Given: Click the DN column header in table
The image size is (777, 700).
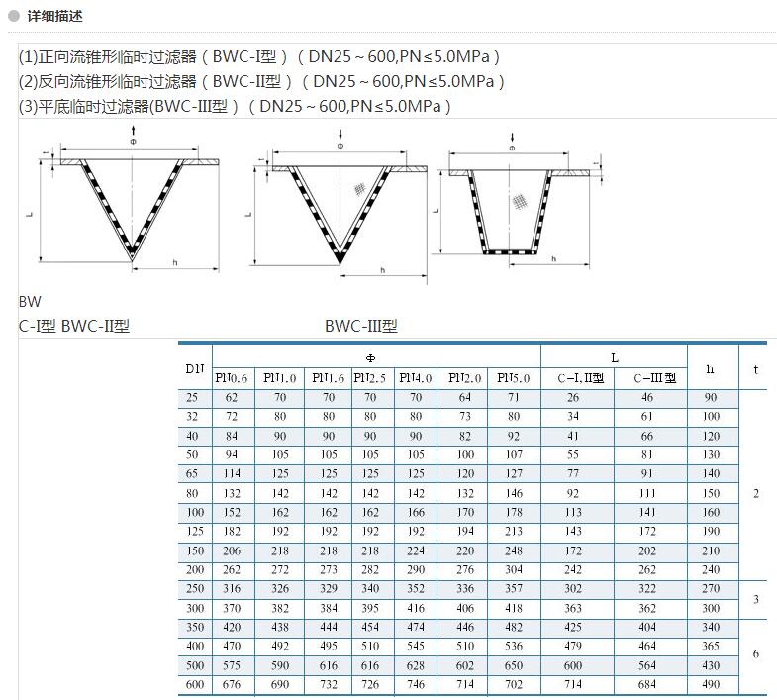Looking at the screenshot, I should pyautogui.click(x=195, y=368).
